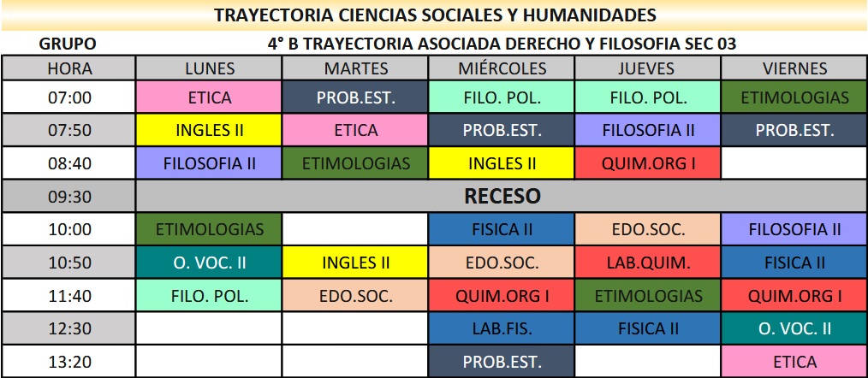Select Wednesday's FISICA II cell at 10:00
Image resolution: width=868 pixels, height=378 pixels.
click(x=502, y=229)
